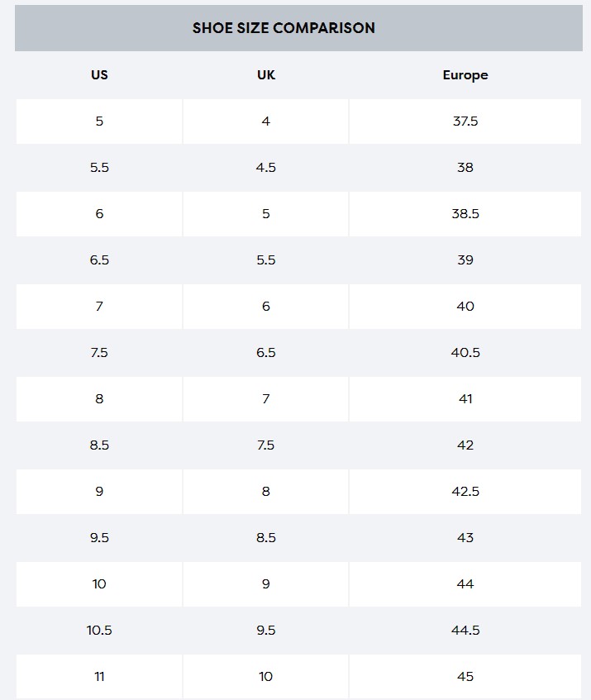The width and height of the screenshot is (591, 700).
Task: Select the US 11 size cell
Action: point(99,677)
